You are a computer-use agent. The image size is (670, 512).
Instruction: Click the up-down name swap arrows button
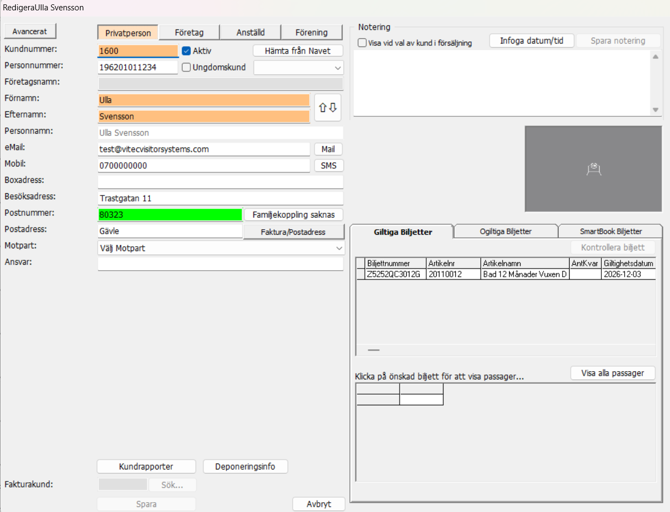coord(328,108)
